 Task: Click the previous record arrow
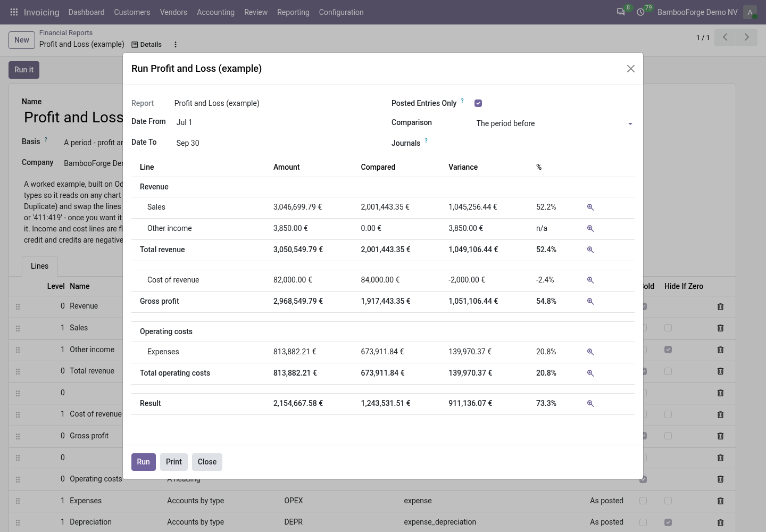point(725,37)
